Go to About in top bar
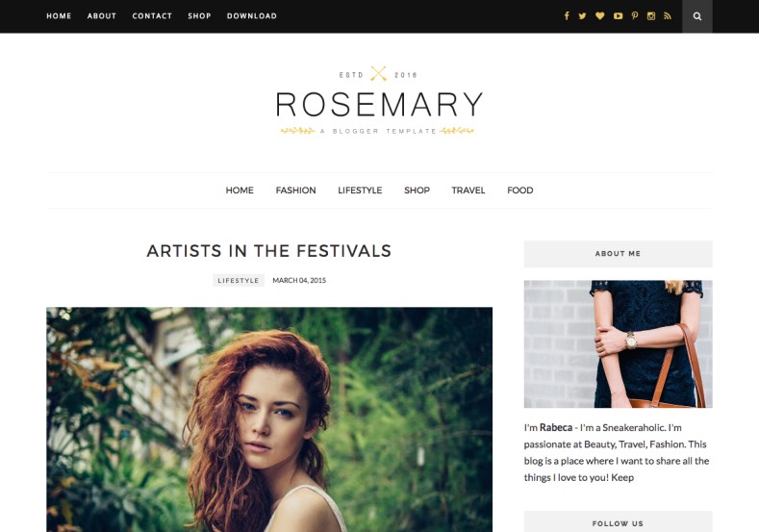 pyautogui.click(x=102, y=16)
